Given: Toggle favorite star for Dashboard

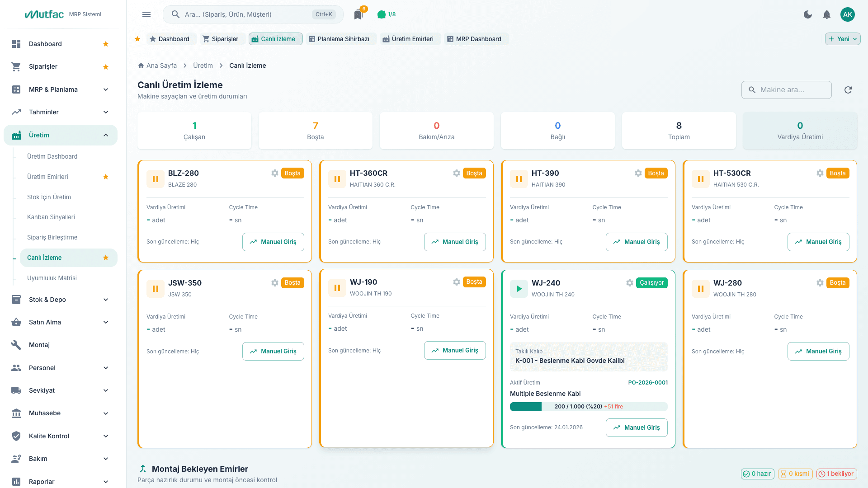Looking at the screenshot, I should pyautogui.click(x=106, y=44).
